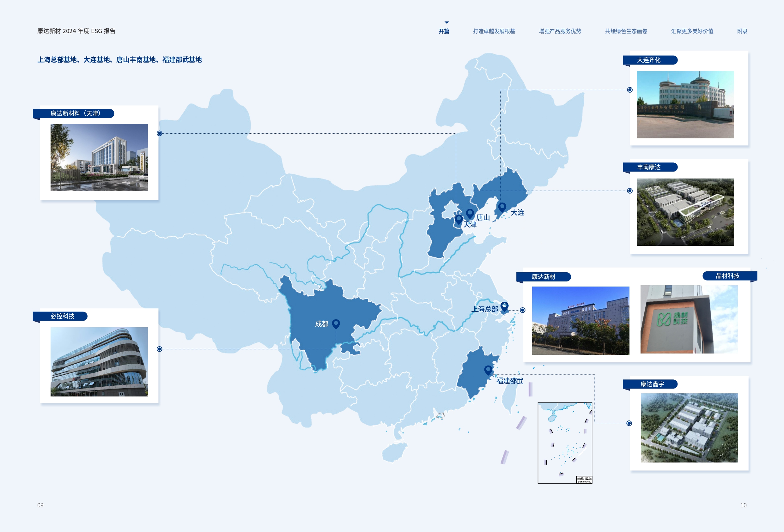
Task: Click the connector dot next to 康达鑫宇 photo
Action: pyautogui.click(x=629, y=423)
